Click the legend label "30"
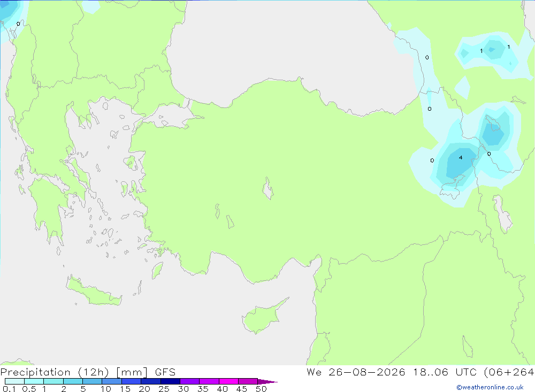The height and width of the screenshot is (392, 535). coord(183,389)
